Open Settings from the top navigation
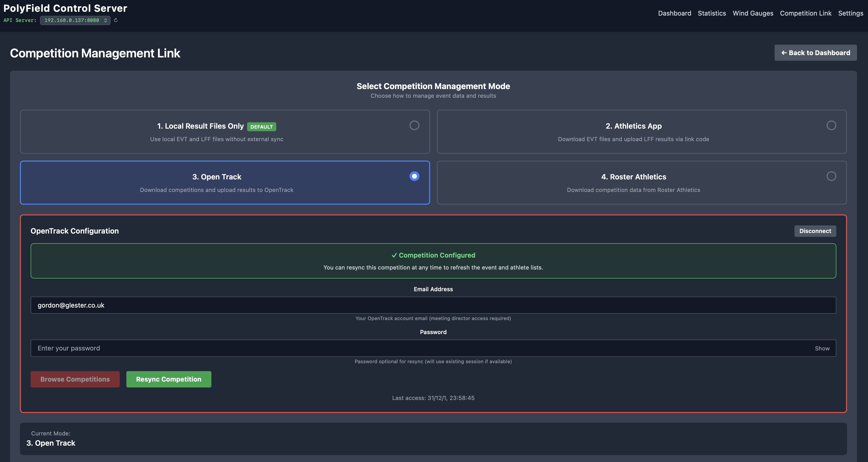868x462 pixels. [x=850, y=13]
